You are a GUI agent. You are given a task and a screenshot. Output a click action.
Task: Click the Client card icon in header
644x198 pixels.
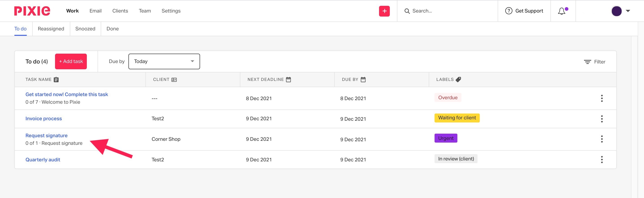pyautogui.click(x=174, y=79)
